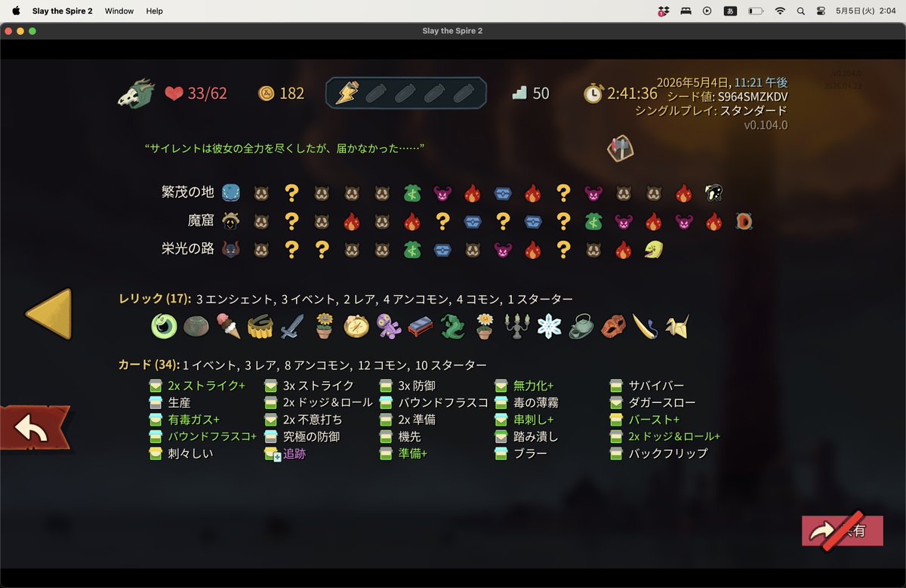The height and width of the screenshot is (588, 906).
Task: Open the Apple menu
Action: [15, 11]
